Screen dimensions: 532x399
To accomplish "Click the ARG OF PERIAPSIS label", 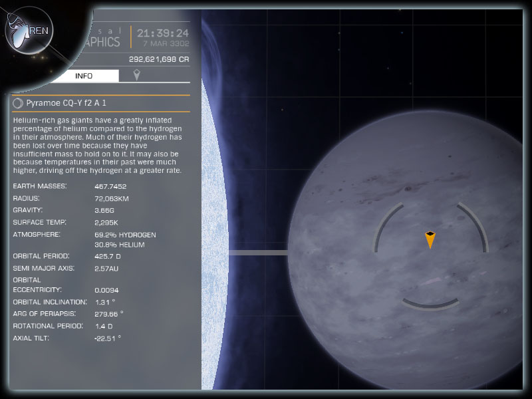I will [x=44, y=314].
